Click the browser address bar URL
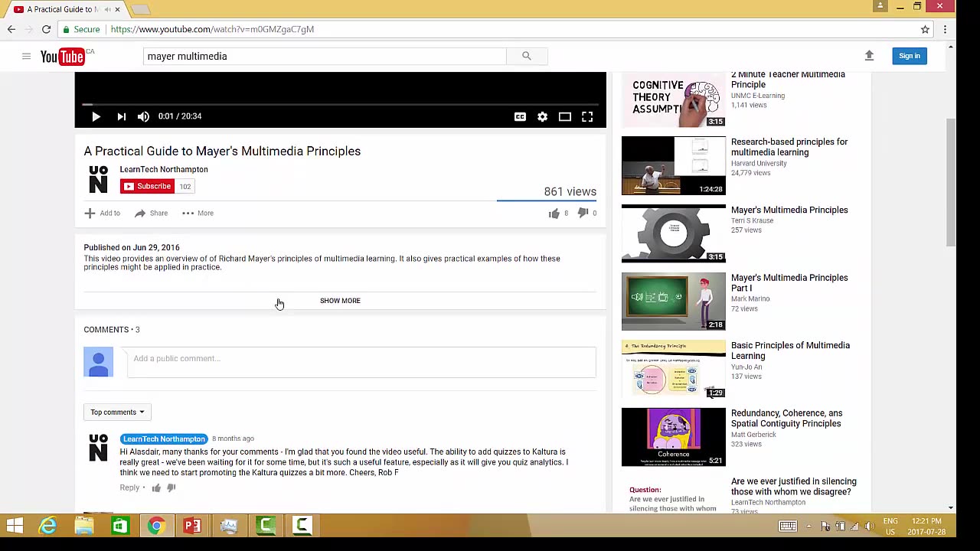The height and width of the screenshot is (551, 980). point(212,29)
